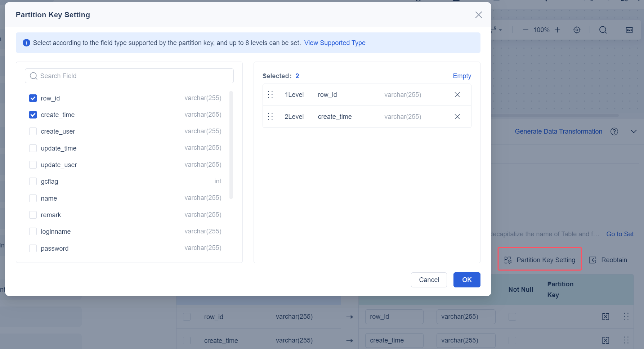
Task: Click Empty to clear selected partition keys
Action: (x=462, y=76)
